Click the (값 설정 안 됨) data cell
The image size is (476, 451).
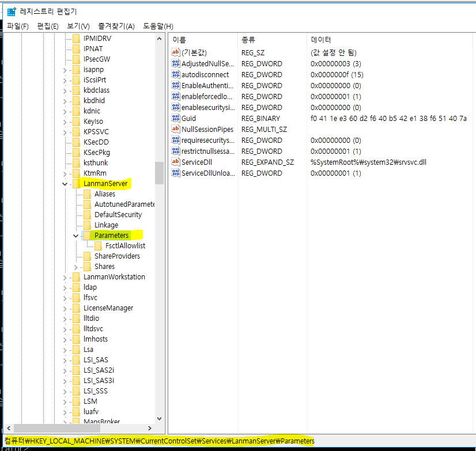coord(333,52)
